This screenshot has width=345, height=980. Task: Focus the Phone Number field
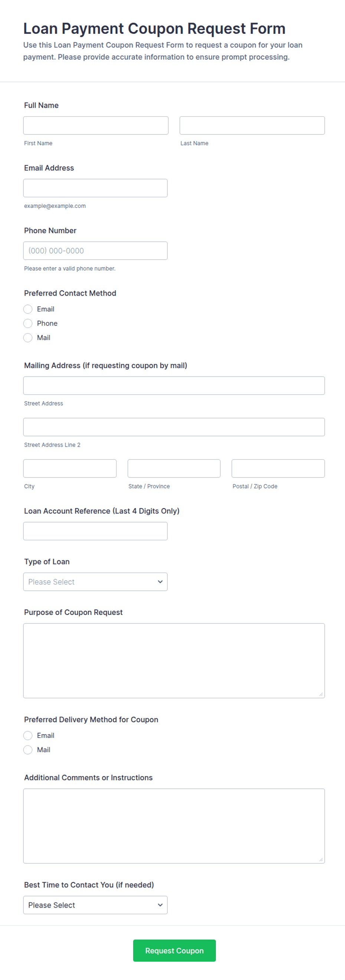[95, 251]
